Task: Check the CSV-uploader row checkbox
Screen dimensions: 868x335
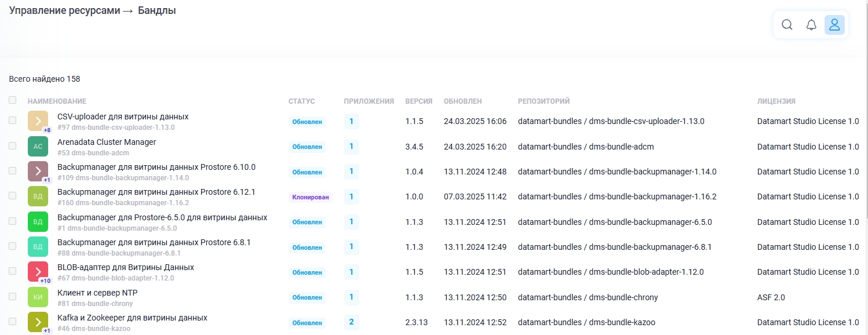Action: pyautogui.click(x=13, y=121)
